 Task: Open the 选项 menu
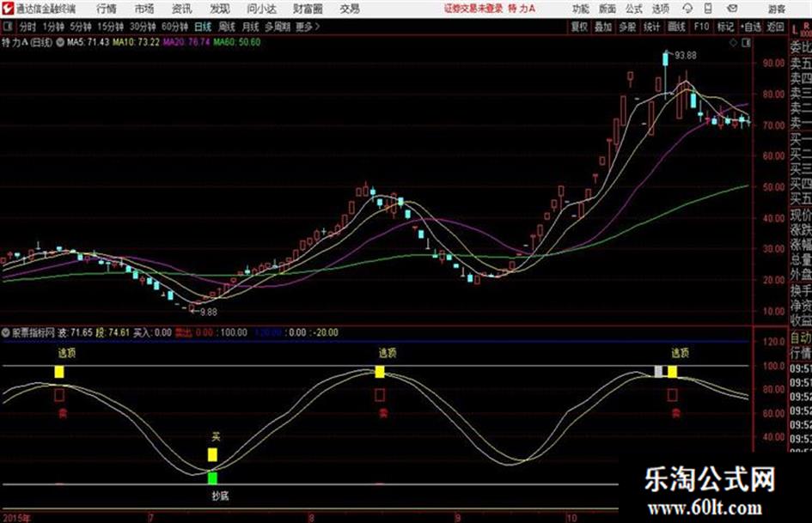click(660, 9)
